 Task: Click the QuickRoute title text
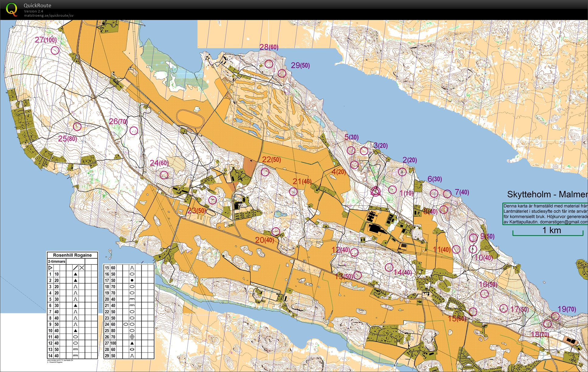coord(37,5)
